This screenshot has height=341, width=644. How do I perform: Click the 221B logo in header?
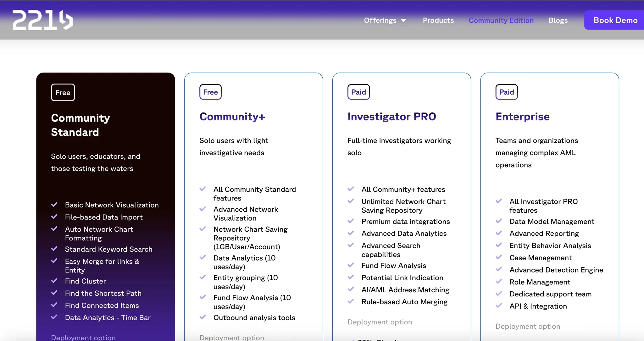pyautogui.click(x=42, y=20)
